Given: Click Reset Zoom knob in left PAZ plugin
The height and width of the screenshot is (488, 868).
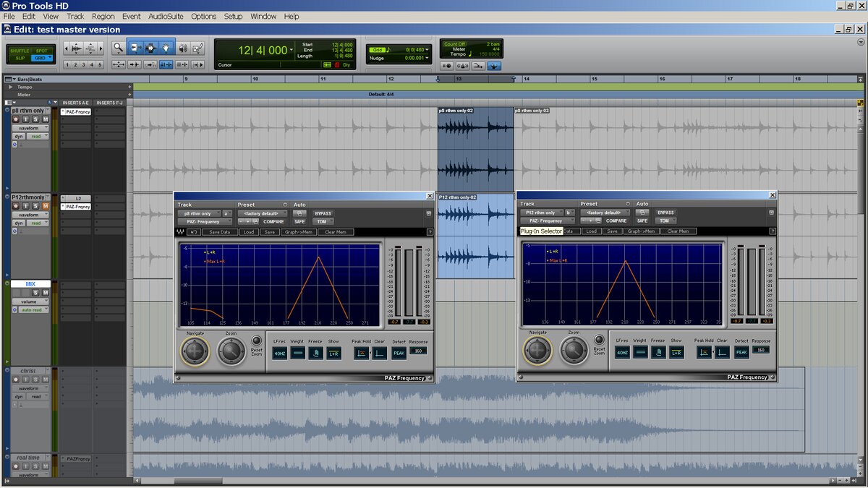Looking at the screenshot, I should 256,341.
